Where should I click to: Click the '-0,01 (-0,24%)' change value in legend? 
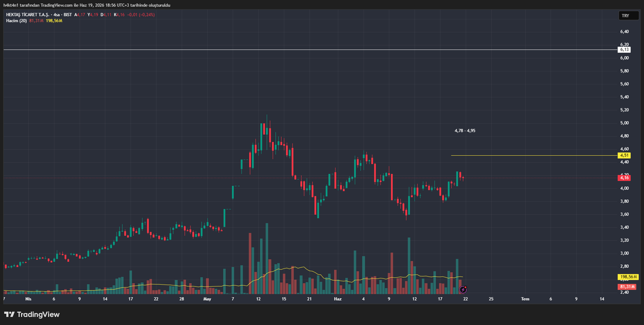141,15
